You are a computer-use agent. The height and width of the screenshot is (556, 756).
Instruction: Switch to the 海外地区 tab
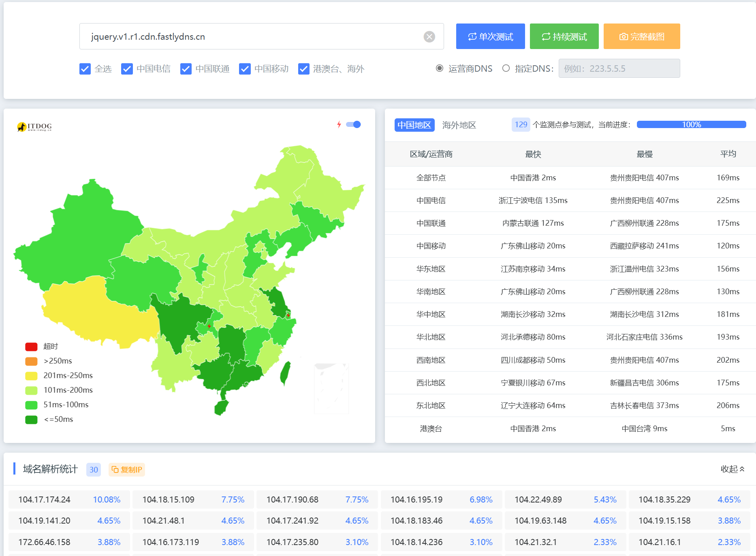(x=459, y=125)
